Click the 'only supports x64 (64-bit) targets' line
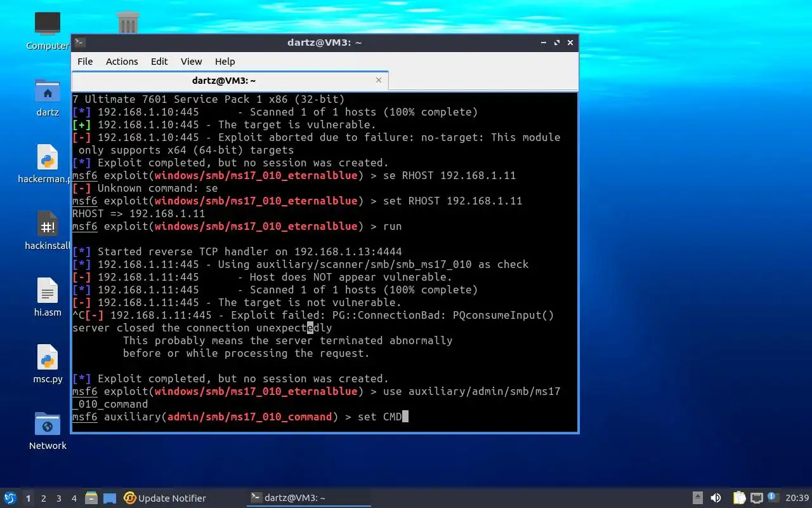 (x=187, y=150)
